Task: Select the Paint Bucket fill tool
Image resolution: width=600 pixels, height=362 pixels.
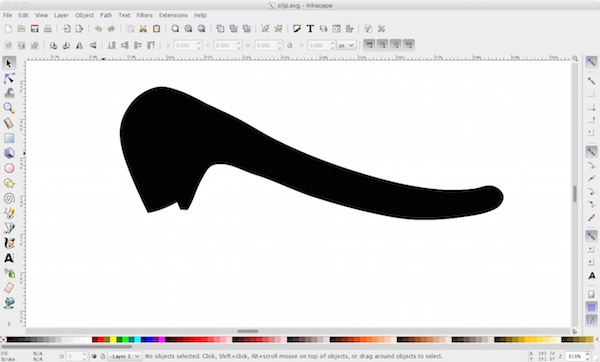Action: tap(9, 303)
